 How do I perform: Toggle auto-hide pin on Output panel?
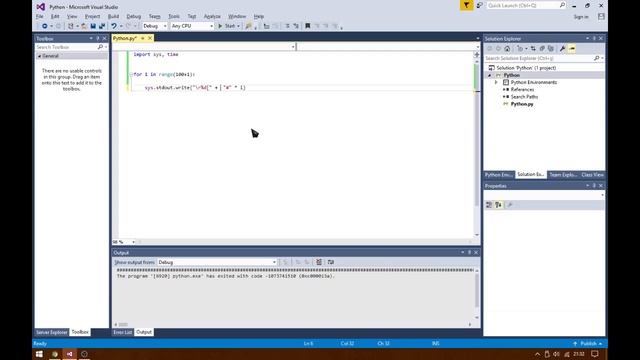(469, 253)
